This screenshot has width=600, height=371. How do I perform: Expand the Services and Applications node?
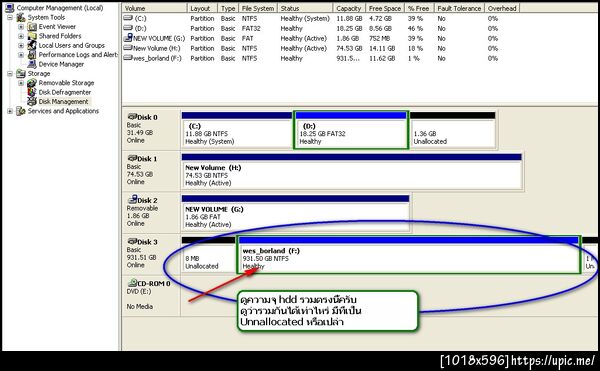coord(10,111)
